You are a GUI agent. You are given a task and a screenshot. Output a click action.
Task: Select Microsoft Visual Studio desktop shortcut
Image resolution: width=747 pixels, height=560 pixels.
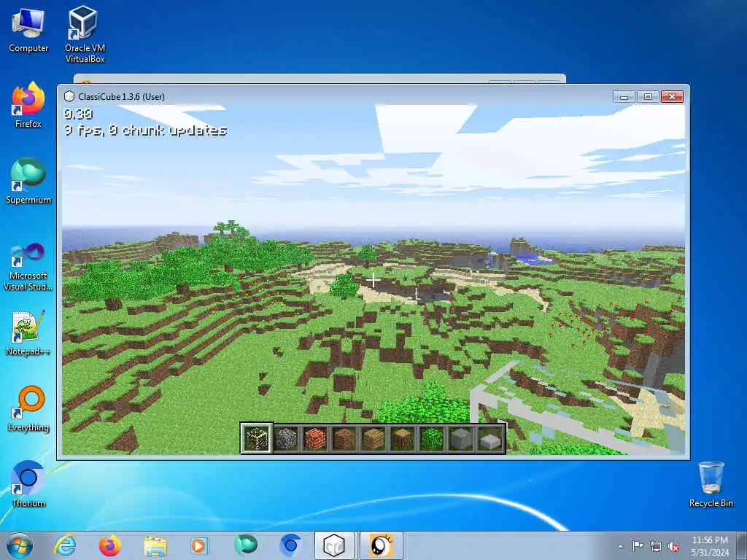click(28, 267)
